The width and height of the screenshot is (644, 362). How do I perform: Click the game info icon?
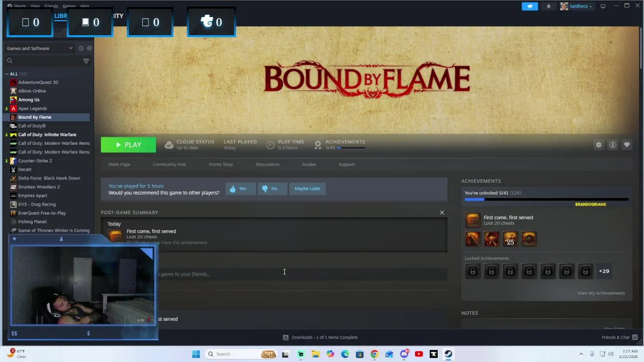click(613, 145)
